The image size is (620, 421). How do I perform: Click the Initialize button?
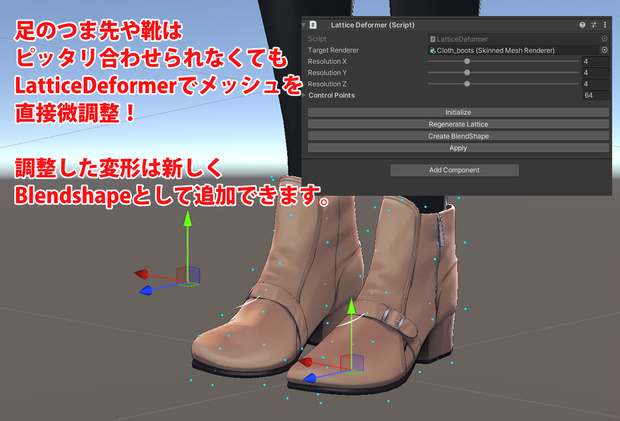point(458,112)
